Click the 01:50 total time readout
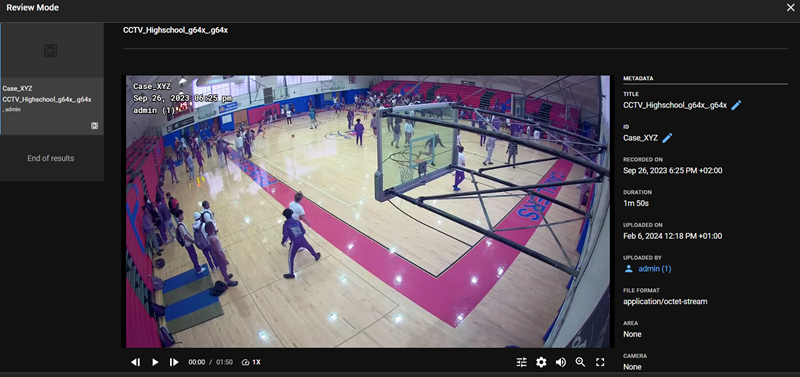800x377 pixels. pyautogui.click(x=224, y=362)
